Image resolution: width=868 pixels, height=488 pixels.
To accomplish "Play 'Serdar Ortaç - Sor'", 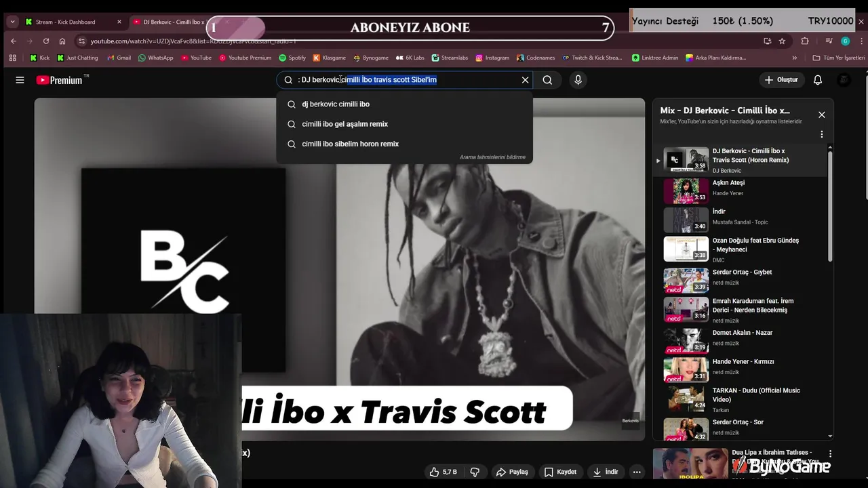I will pos(739,428).
